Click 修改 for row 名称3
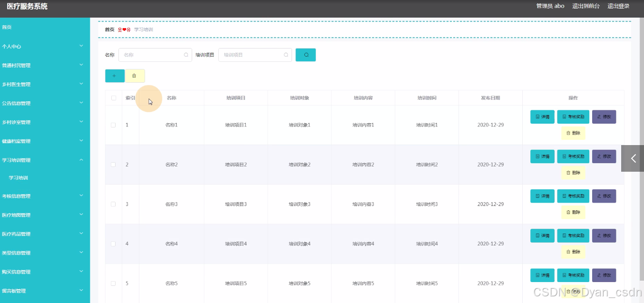644x303 pixels. click(604, 195)
